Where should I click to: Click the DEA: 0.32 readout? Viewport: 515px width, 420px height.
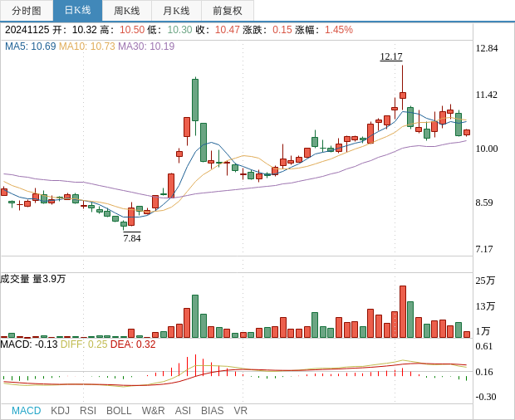133,344
